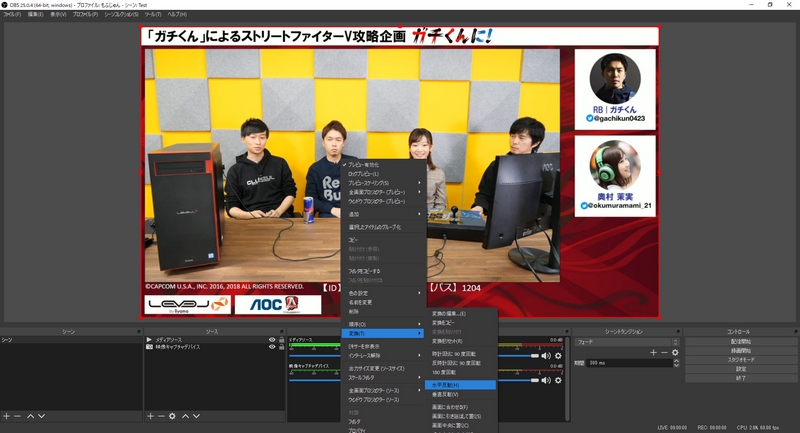This screenshot has height=433, width=800.
Task: Toggle プレビュー有効化 checked menu entry
Action: click(384, 165)
